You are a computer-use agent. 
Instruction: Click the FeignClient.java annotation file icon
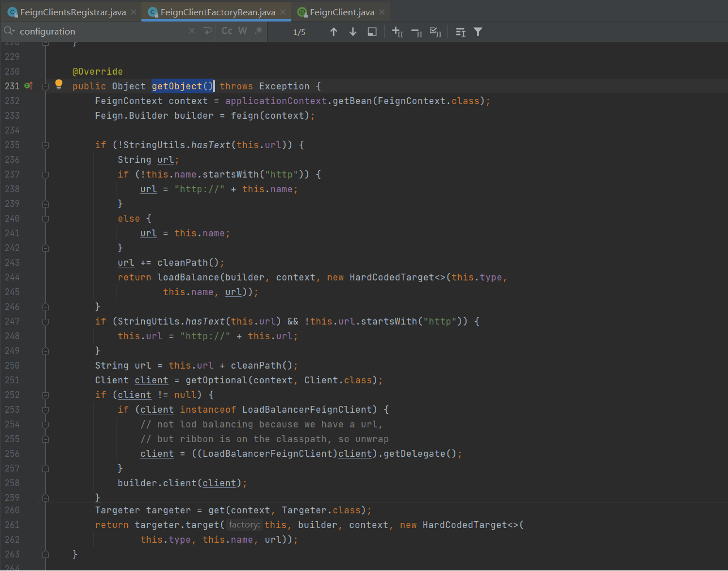point(303,12)
